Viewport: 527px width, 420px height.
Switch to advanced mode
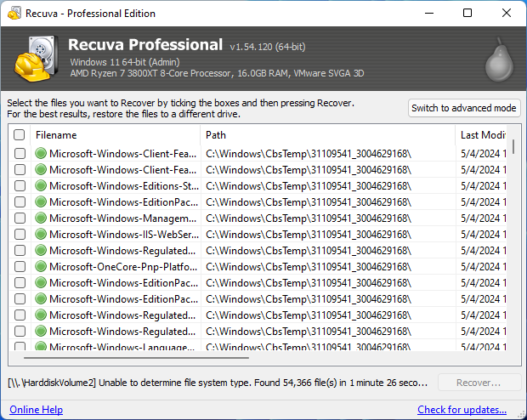point(464,108)
